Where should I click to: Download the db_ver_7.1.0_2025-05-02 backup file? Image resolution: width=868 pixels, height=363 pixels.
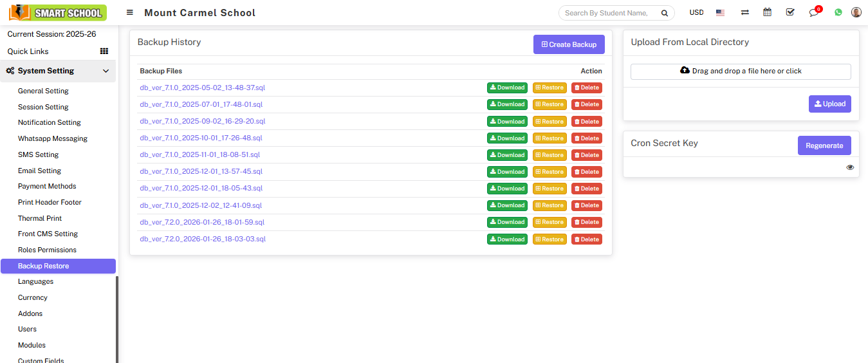tap(507, 88)
